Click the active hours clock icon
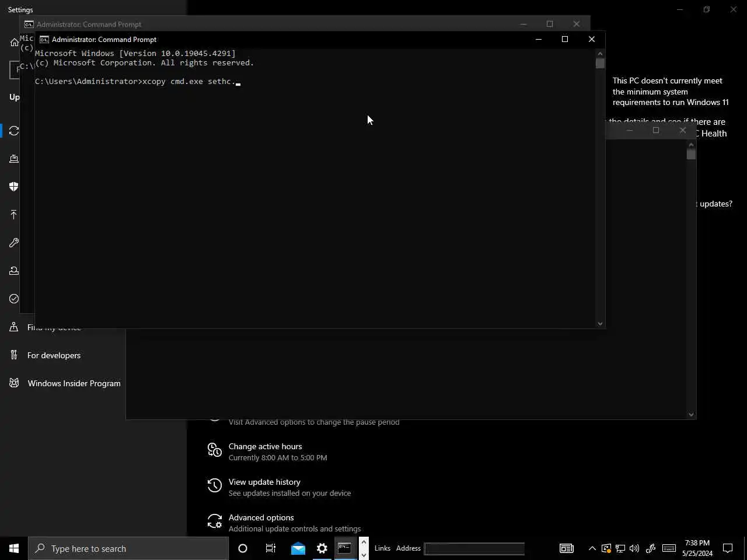 click(215, 450)
